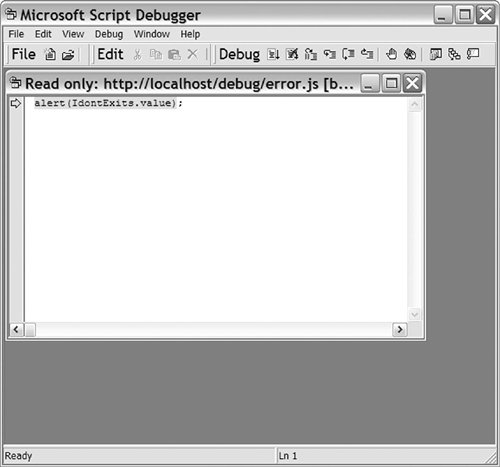Click the horizontal scrollbar left arrow
Viewport: 500px width, 467px height.
[16, 330]
